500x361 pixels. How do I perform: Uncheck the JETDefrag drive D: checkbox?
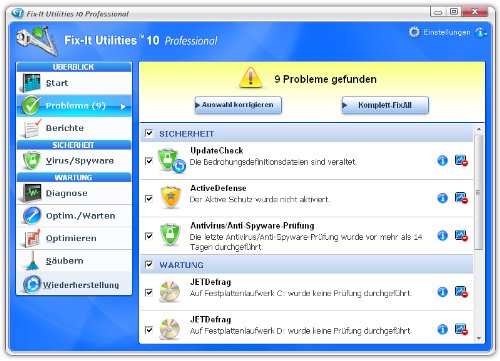149,330
